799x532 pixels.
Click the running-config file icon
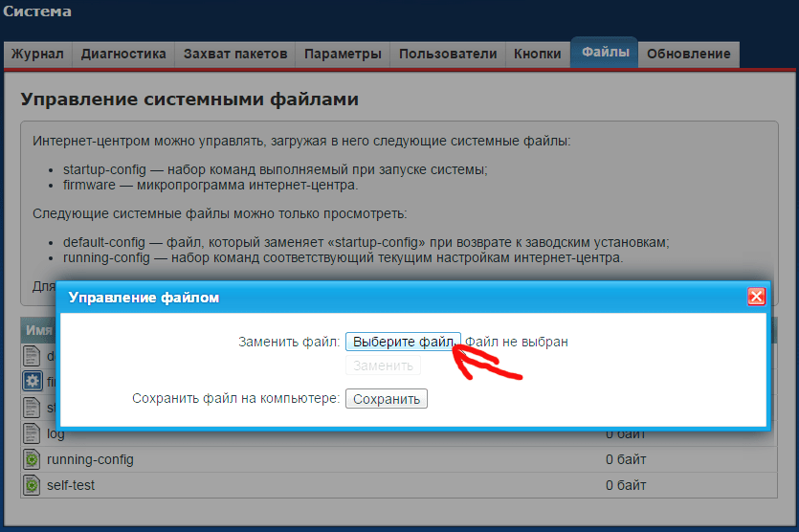tap(32, 459)
